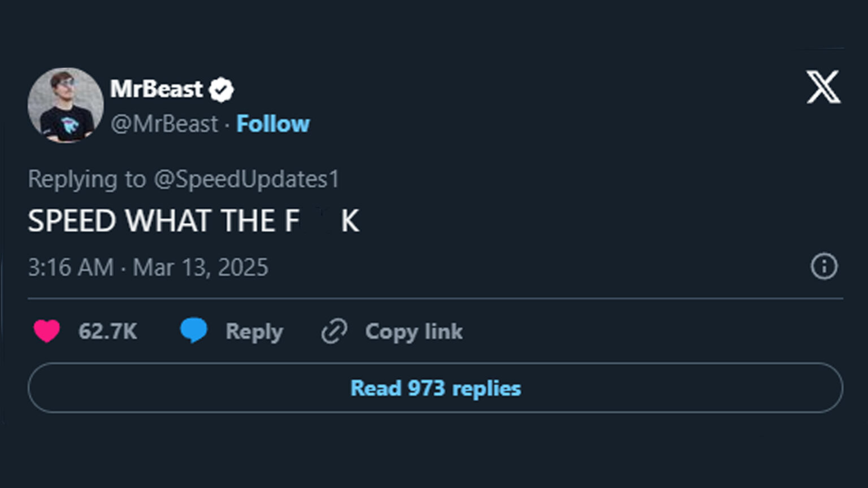Click the chain link icon

tap(334, 331)
